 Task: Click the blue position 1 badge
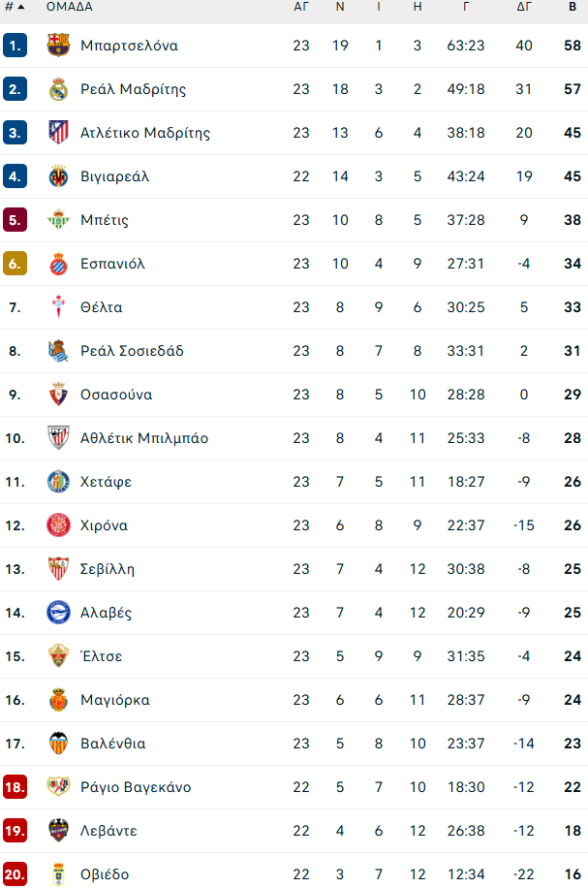tap(15, 46)
